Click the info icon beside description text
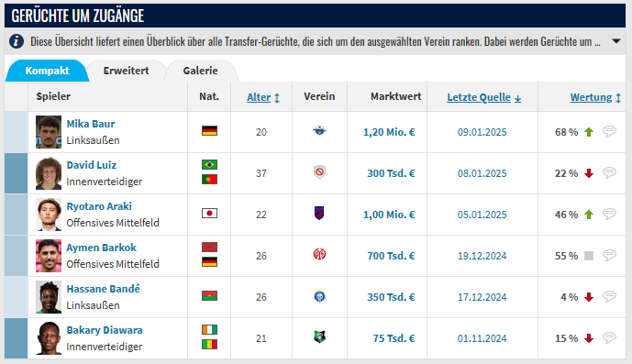This screenshot has width=632, height=364. click(x=17, y=41)
